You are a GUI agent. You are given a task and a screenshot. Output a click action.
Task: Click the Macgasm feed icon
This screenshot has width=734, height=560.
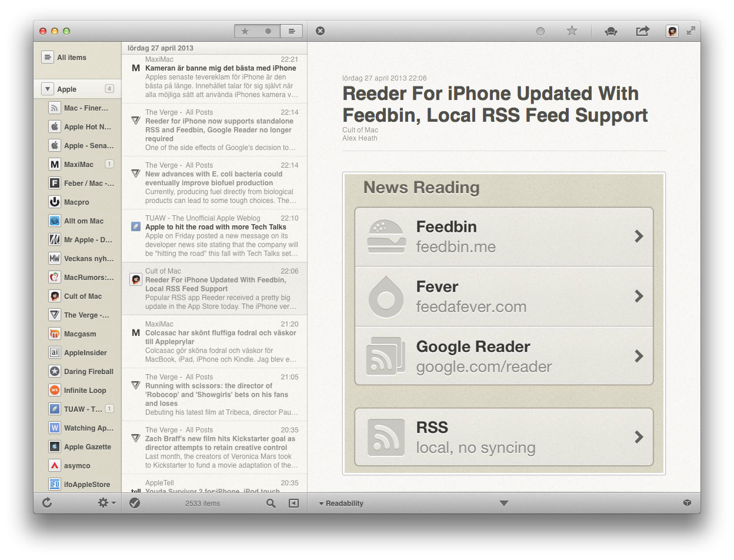55,334
